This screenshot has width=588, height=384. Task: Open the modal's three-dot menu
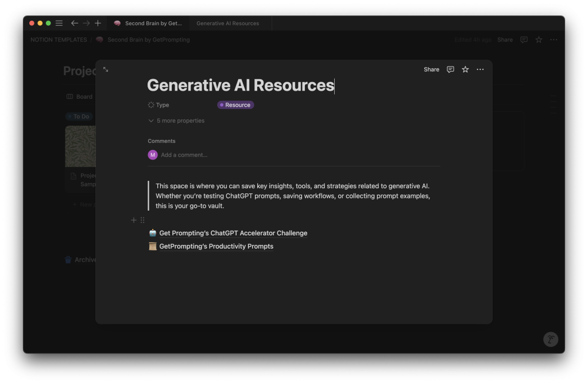(x=480, y=69)
